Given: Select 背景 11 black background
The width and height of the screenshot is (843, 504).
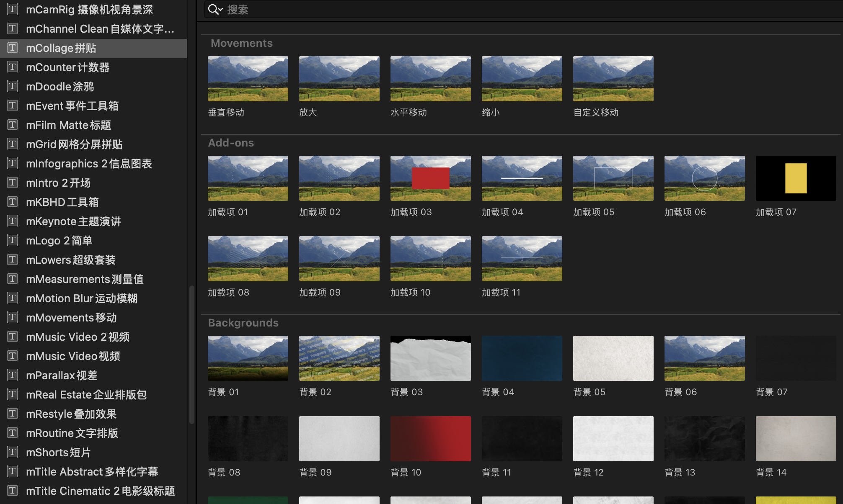Looking at the screenshot, I should (x=522, y=439).
